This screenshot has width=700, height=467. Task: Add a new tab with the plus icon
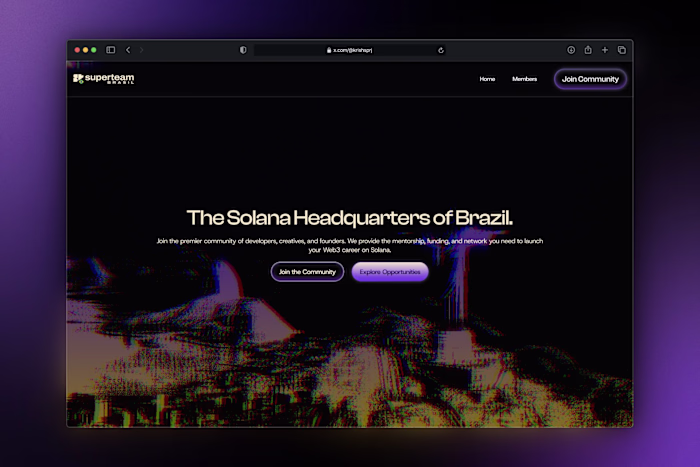tap(604, 50)
